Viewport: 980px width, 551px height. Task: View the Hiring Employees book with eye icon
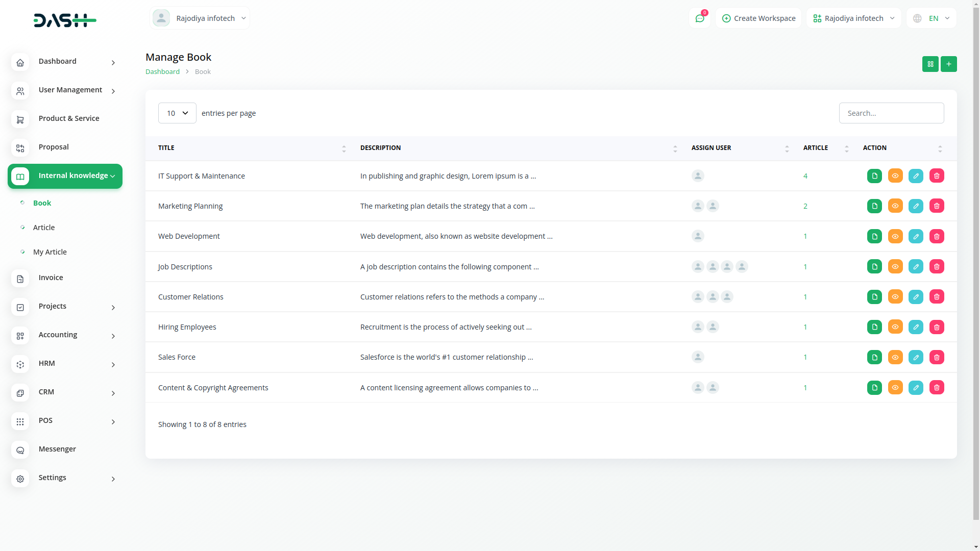(895, 327)
